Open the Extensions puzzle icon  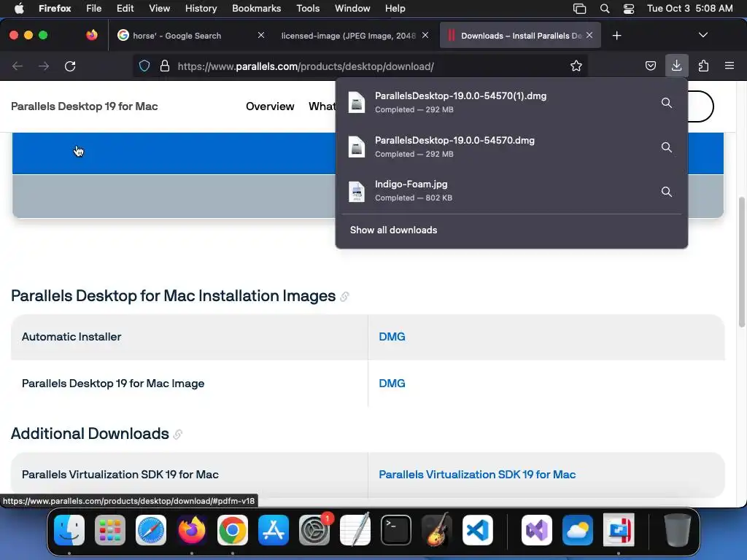703,66
